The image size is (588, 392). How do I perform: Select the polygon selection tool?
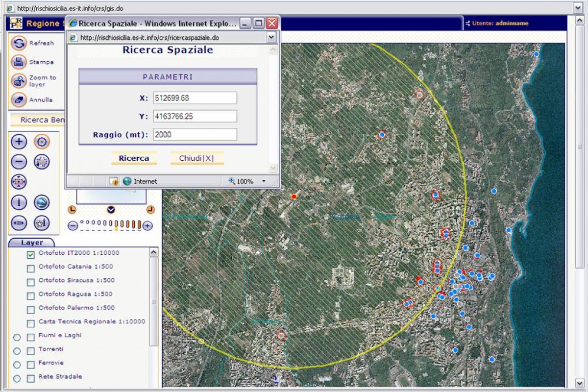[x=42, y=161]
